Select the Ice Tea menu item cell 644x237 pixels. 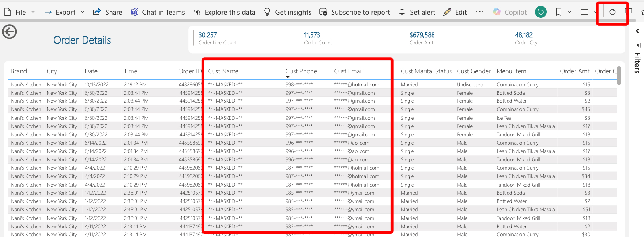504,118
